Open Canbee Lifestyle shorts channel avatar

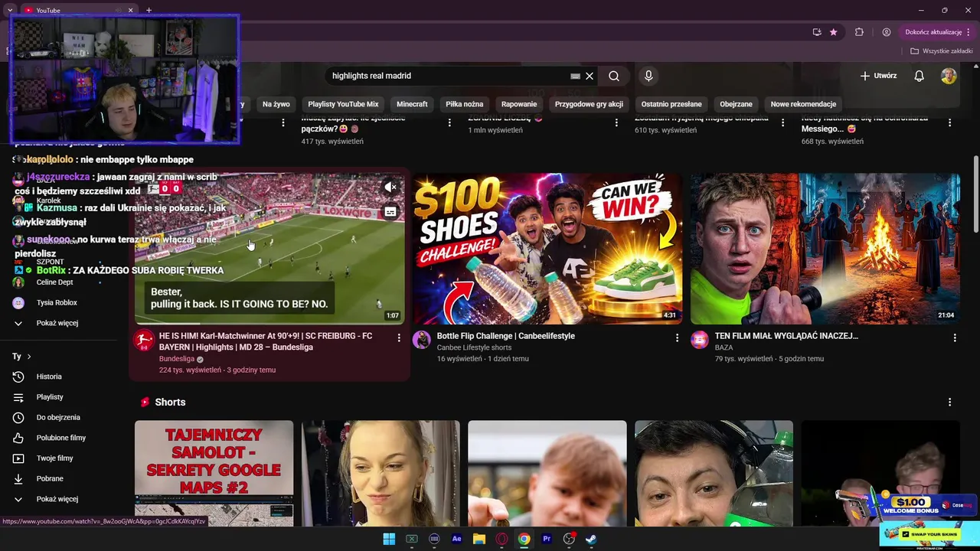[422, 341]
